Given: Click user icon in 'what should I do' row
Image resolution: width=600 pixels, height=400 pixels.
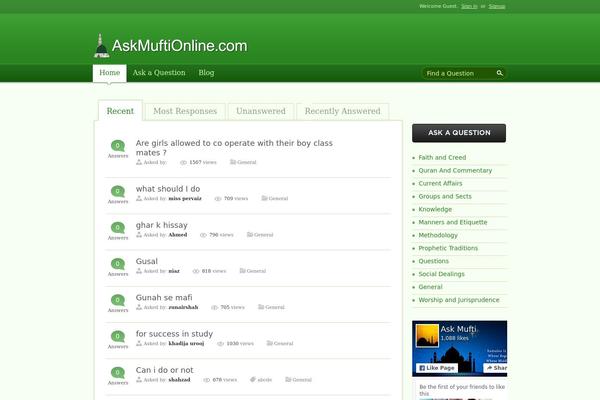Looking at the screenshot, I should click(139, 198).
